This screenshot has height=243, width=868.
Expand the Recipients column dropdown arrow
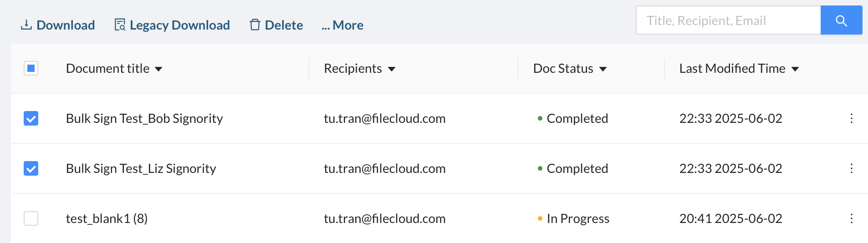point(392,69)
